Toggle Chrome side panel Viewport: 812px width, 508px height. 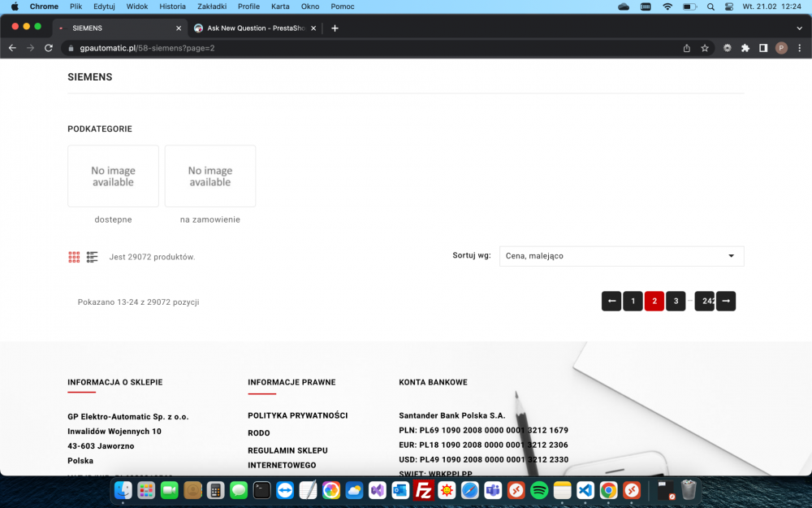click(x=763, y=48)
